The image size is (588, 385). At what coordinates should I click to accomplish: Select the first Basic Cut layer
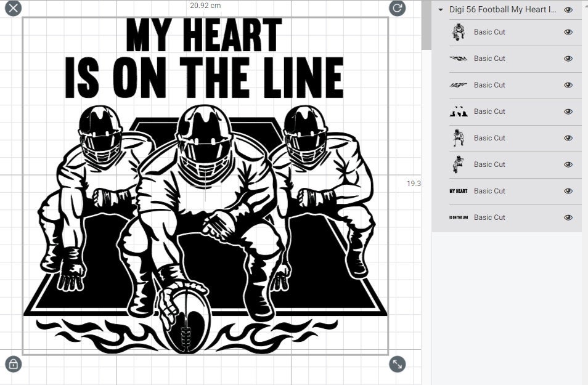tap(489, 31)
